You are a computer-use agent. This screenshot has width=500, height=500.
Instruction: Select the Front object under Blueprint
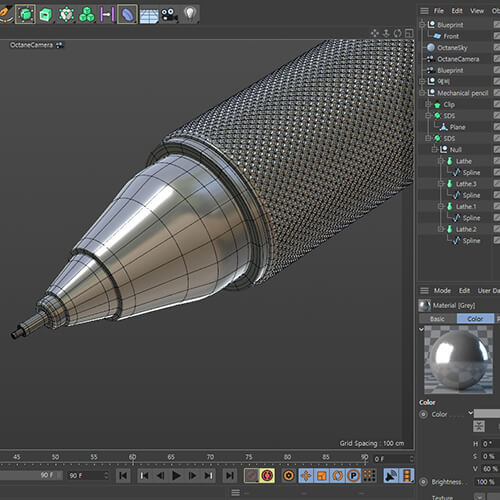click(x=451, y=36)
